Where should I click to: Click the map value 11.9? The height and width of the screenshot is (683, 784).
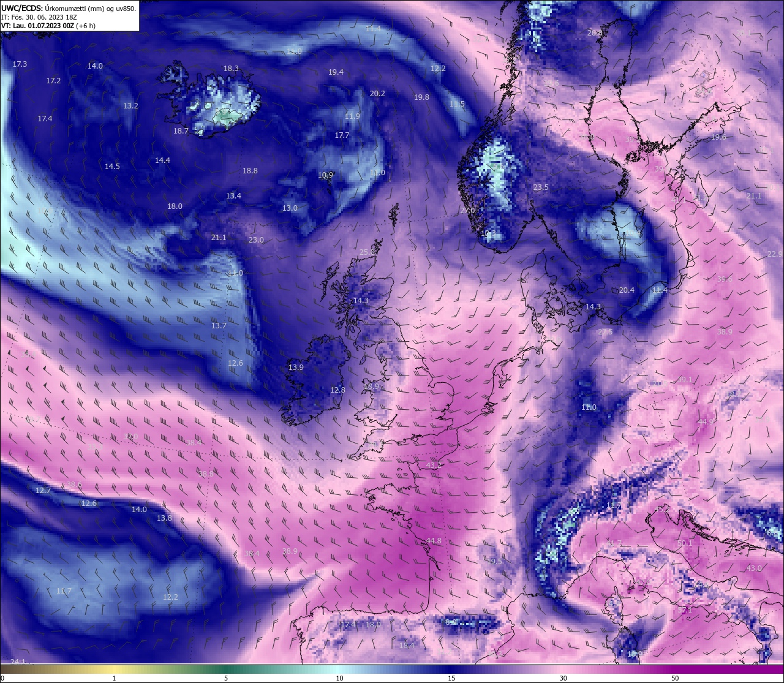click(352, 116)
